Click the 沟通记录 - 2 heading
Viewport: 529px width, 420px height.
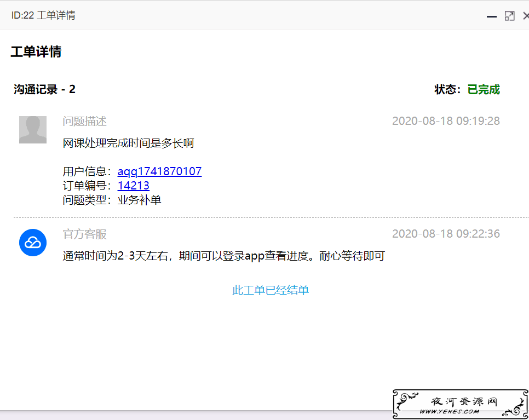[44, 89]
